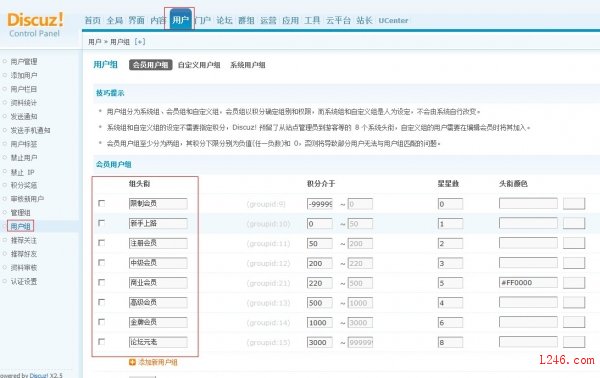The height and width of the screenshot is (378, 600).
Task: Select 用户组 in the sidebar
Action: (x=20, y=226)
